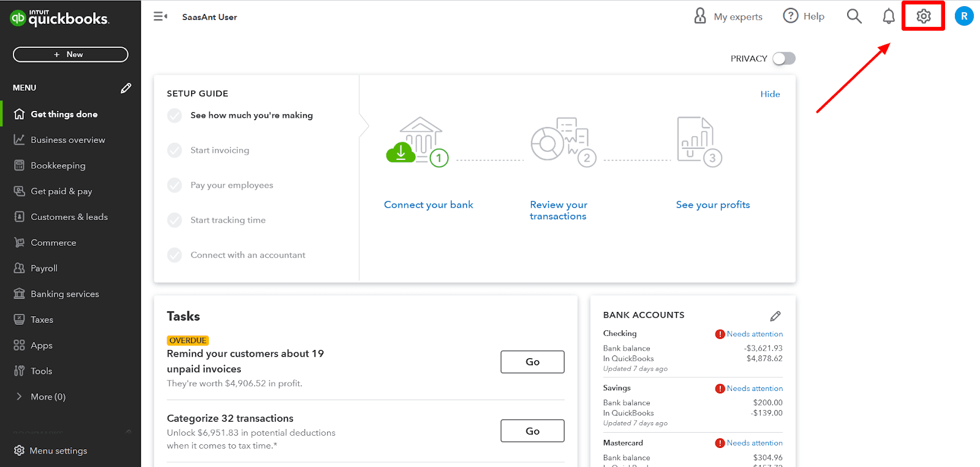Click the + New button
Viewport: 980px width, 467px height.
click(70, 55)
